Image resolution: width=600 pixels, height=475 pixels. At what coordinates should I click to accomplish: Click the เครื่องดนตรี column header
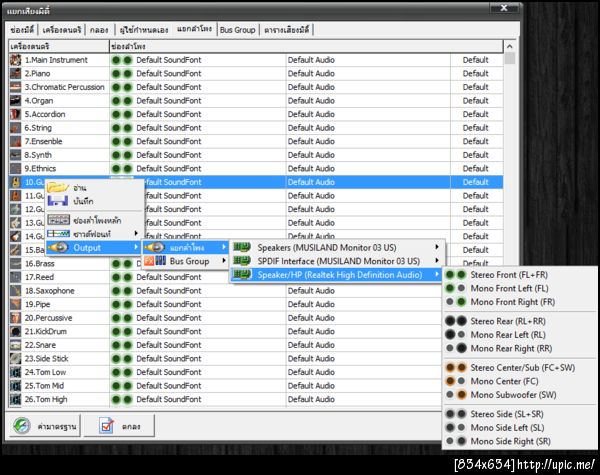pos(59,46)
